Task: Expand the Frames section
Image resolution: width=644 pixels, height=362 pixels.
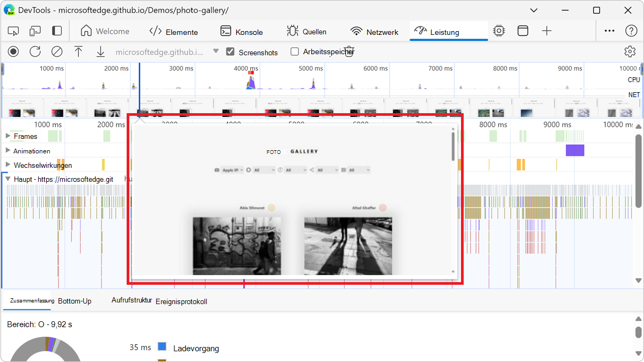Action: pyautogui.click(x=8, y=136)
